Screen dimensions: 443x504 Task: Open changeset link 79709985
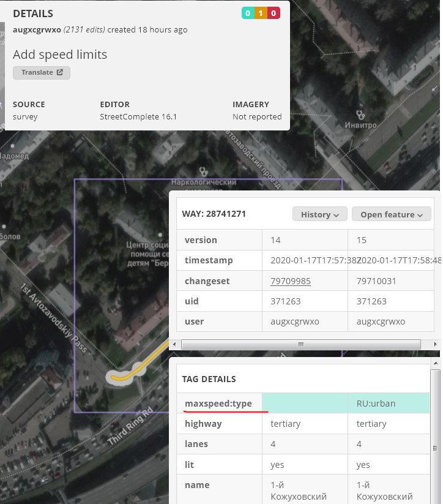[x=291, y=281]
